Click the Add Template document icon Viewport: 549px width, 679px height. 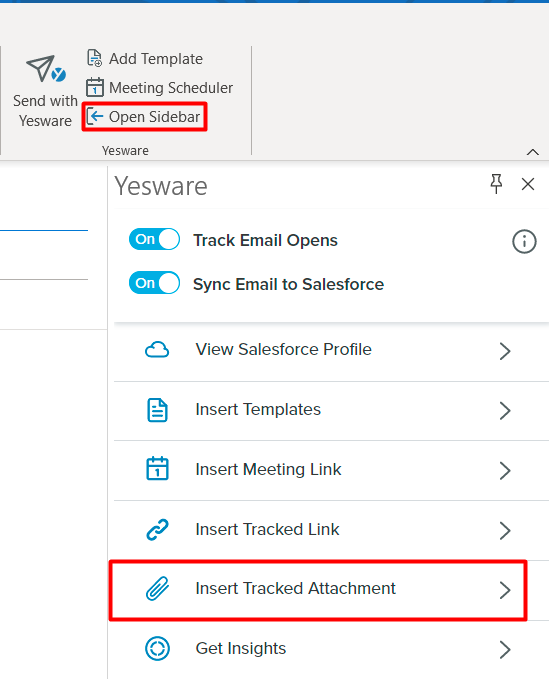tap(94, 58)
